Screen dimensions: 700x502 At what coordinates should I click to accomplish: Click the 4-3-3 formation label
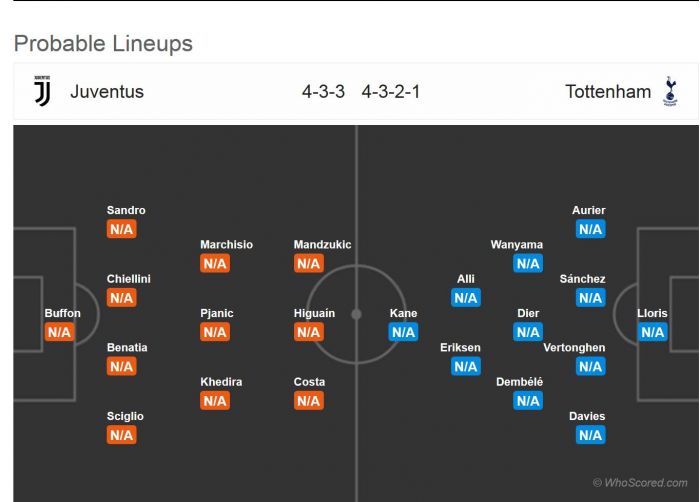pyautogui.click(x=323, y=92)
